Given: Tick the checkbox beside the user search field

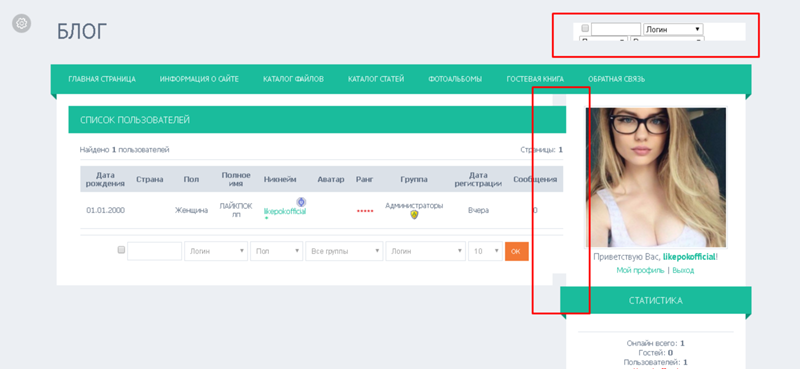Looking at the screenshot, I should (121, 250).
